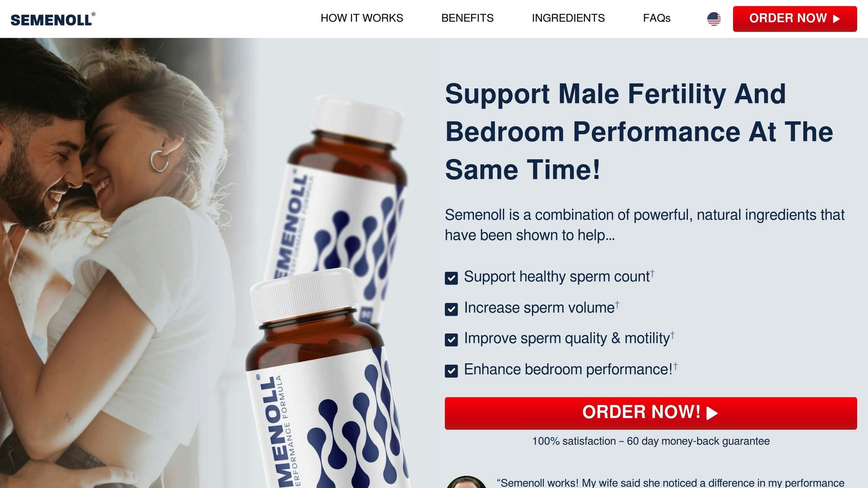This screenshot has width=868, height=488.
Task: Click checkbox beside Improve sperm quality & motility
Action: pyautogui.click(x=451, y=340)
